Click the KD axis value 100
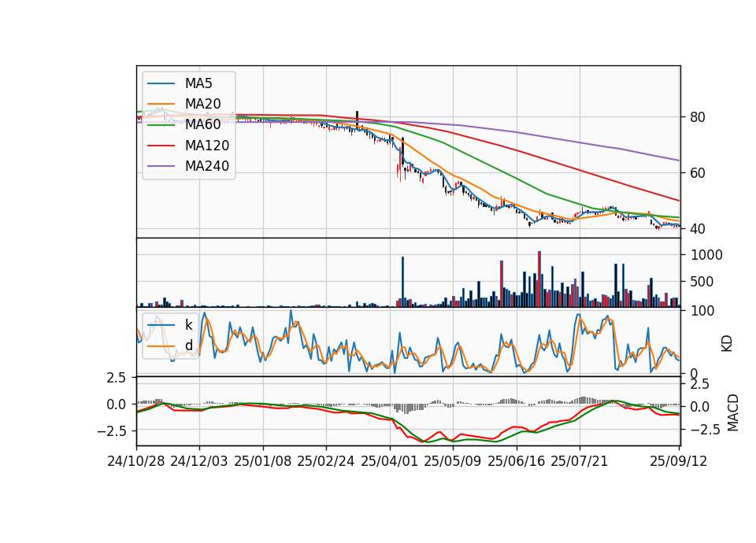 coord(702,311)
